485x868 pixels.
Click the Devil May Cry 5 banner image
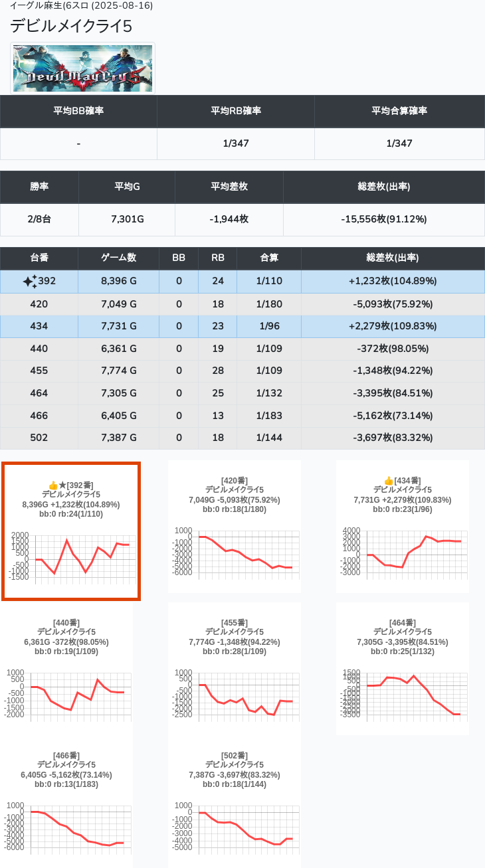tap(83, 68)
